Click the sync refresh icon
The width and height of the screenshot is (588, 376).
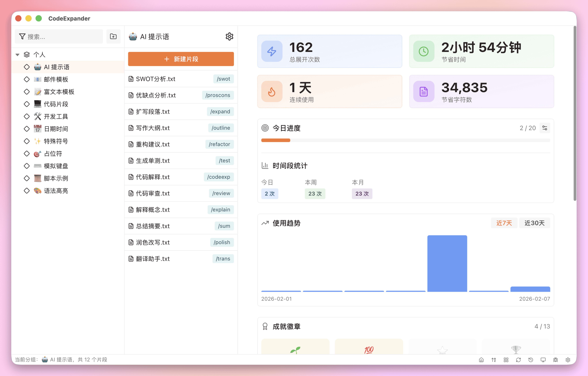point(518,360)
